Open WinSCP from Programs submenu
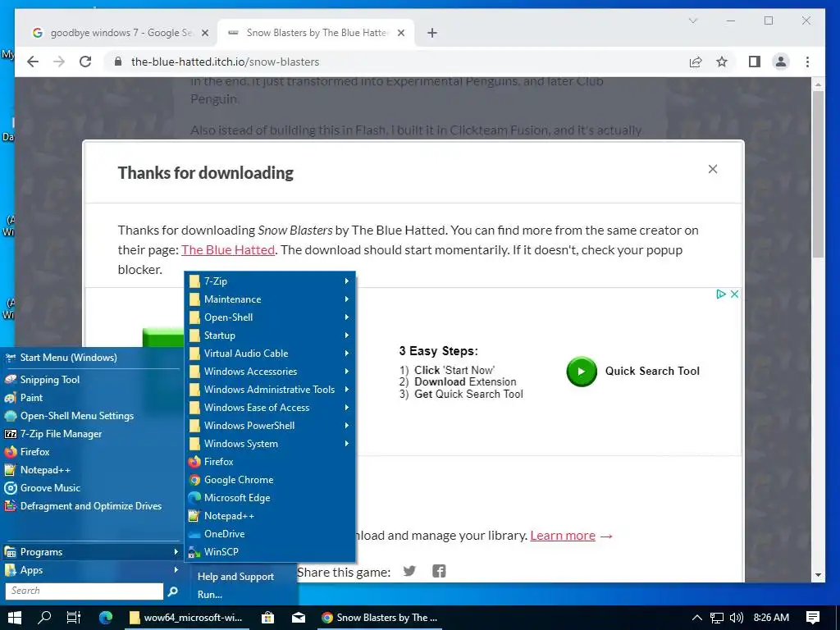The width and height of the screenshot is (840, 630). click(x=270, y=552)
